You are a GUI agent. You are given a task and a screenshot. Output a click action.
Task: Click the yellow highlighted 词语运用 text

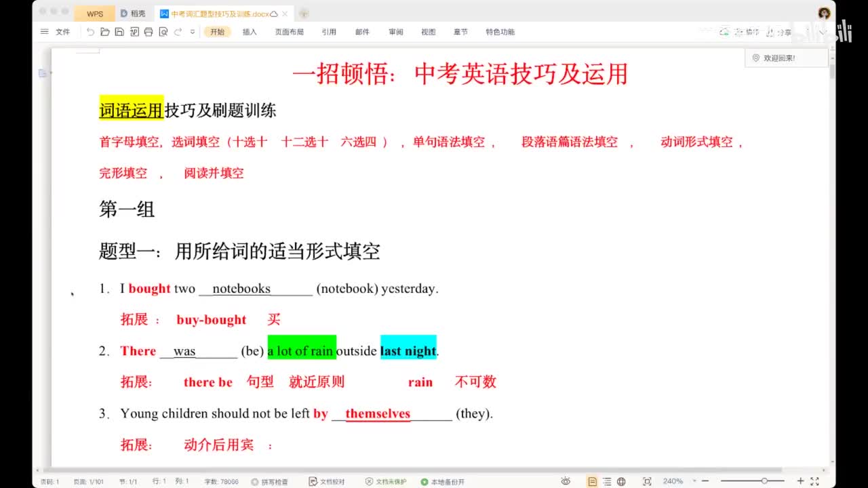point(132,110)
